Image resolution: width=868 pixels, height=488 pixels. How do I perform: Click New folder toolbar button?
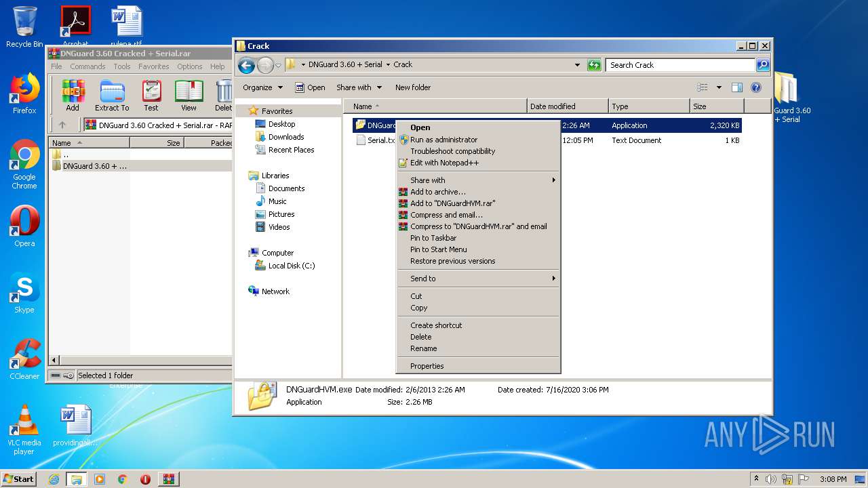click(413, 87)
